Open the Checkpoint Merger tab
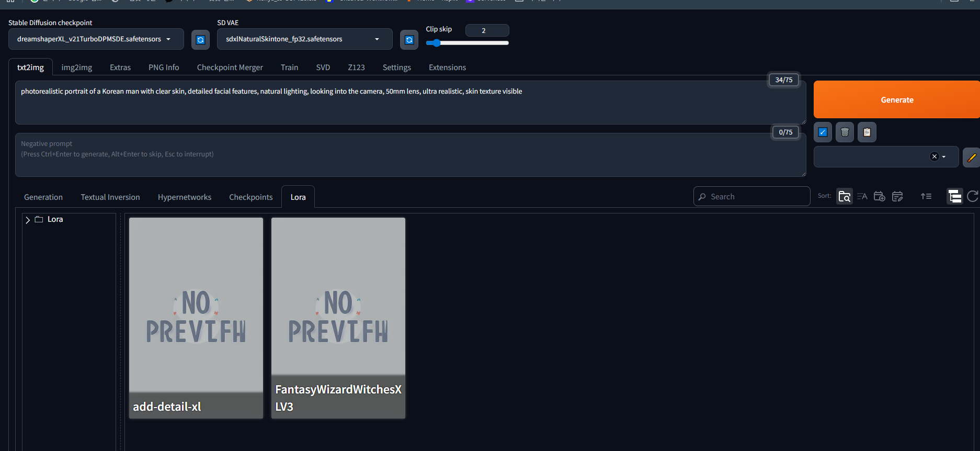 click(230, 67)
